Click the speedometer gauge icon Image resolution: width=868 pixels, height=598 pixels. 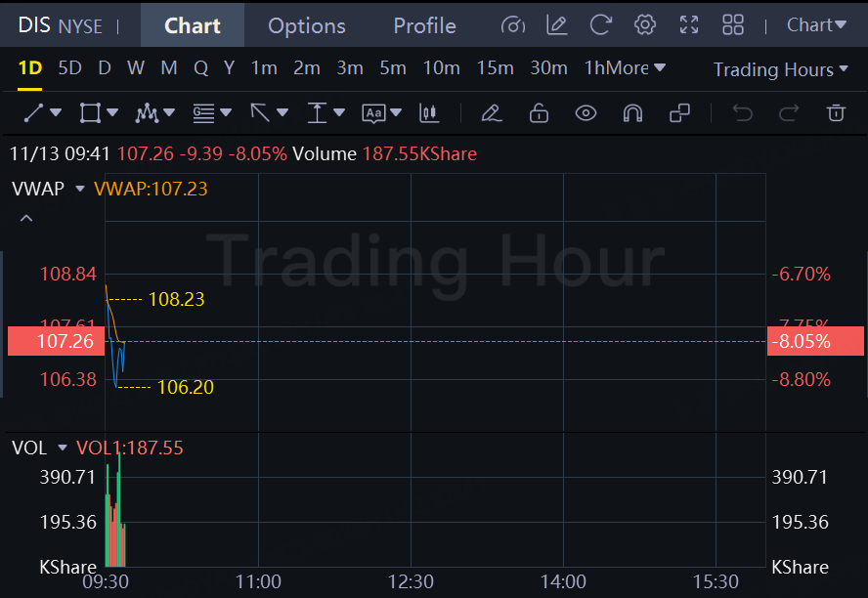(x=512, y=24)
